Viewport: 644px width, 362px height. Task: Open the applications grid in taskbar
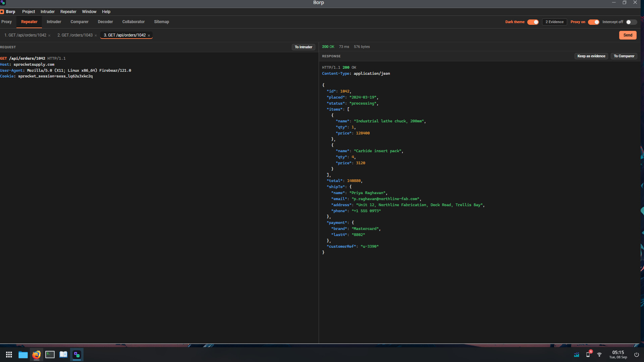[x=9, y=355]
